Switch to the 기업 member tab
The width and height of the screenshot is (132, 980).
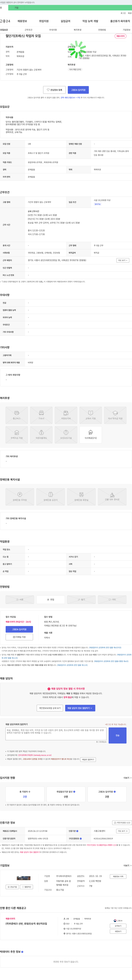[16, 8]
